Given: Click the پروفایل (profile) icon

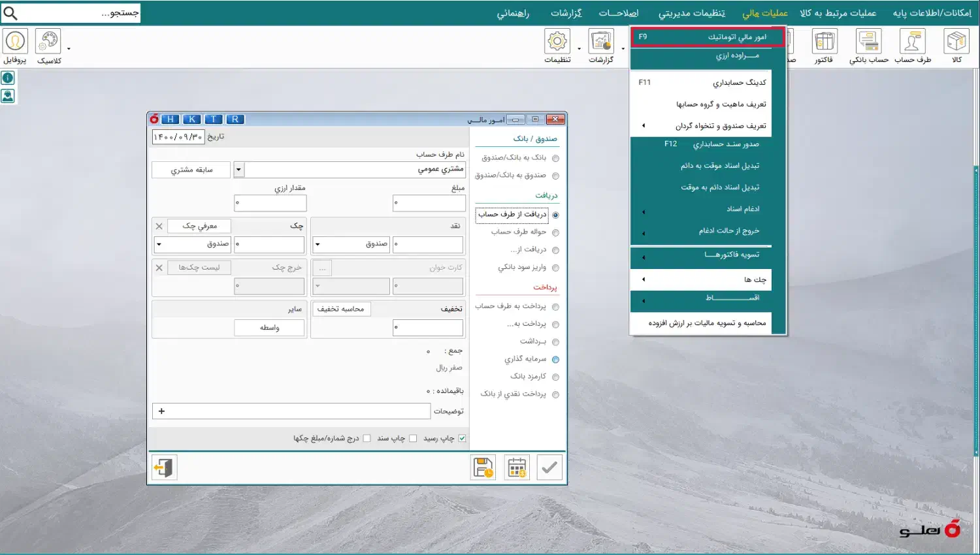Looking at the screenshot, I should [x=15, y=42].
